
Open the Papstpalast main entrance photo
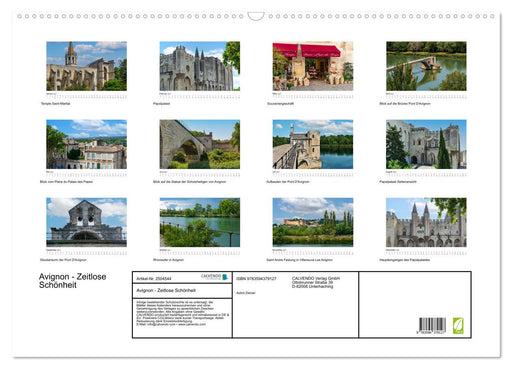426,222
